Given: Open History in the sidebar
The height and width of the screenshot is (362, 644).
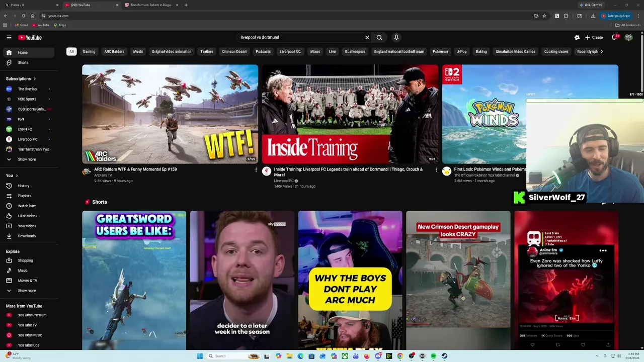Looking at the screenshot, I should click(30, 186).
